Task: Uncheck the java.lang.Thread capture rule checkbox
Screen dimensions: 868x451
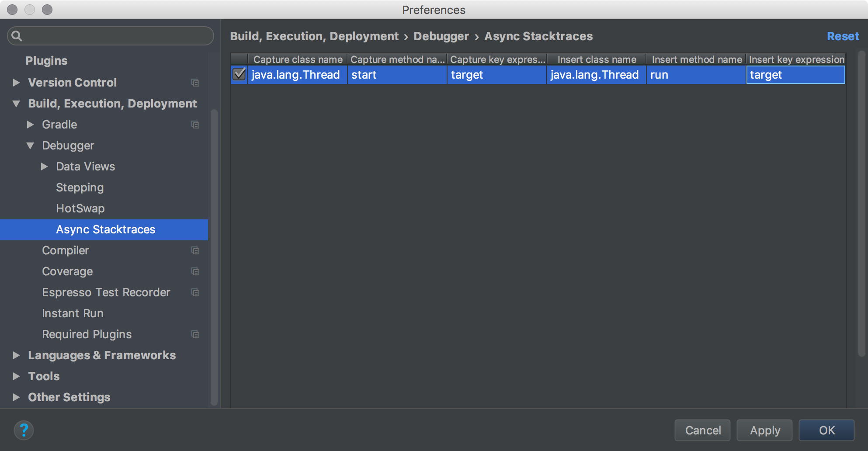Action: point(239,75)
